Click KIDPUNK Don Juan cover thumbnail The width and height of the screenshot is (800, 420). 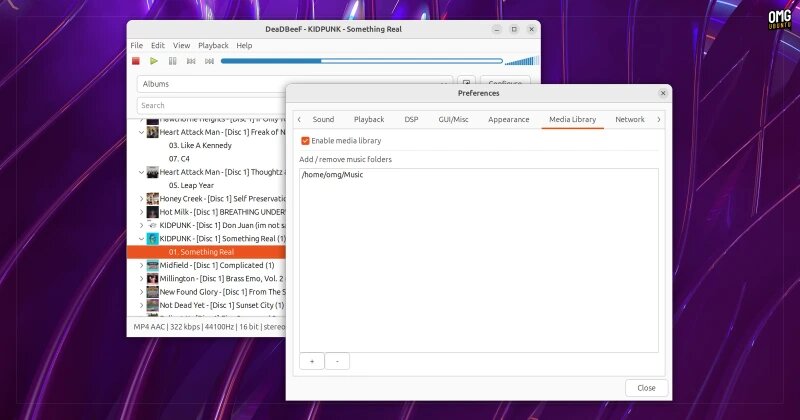pos(153,225)
